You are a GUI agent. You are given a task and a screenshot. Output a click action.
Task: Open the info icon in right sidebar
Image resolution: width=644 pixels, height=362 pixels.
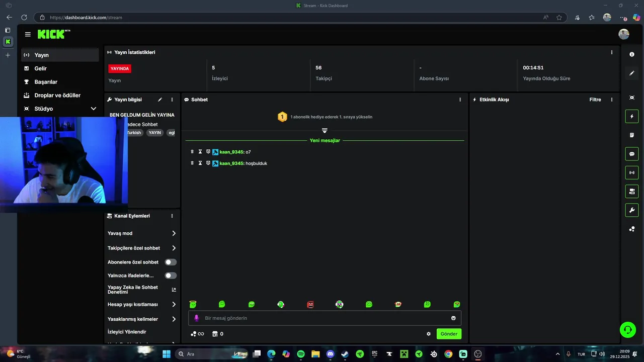pyautogui.click(x=632, y=54)
